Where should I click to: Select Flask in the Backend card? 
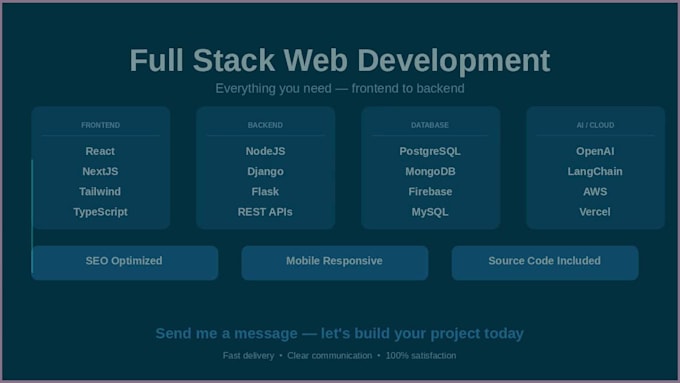tap(265, 192)
